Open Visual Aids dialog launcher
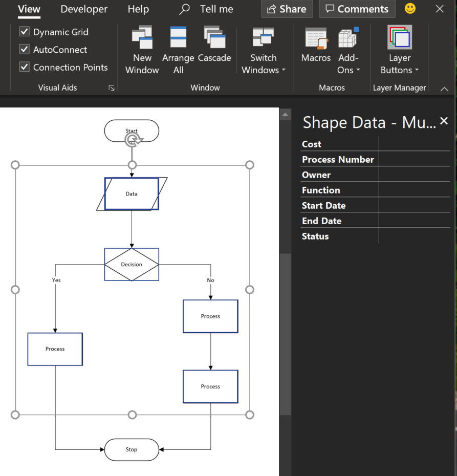Viewport: 457px width, 476px height. (112, 88)
